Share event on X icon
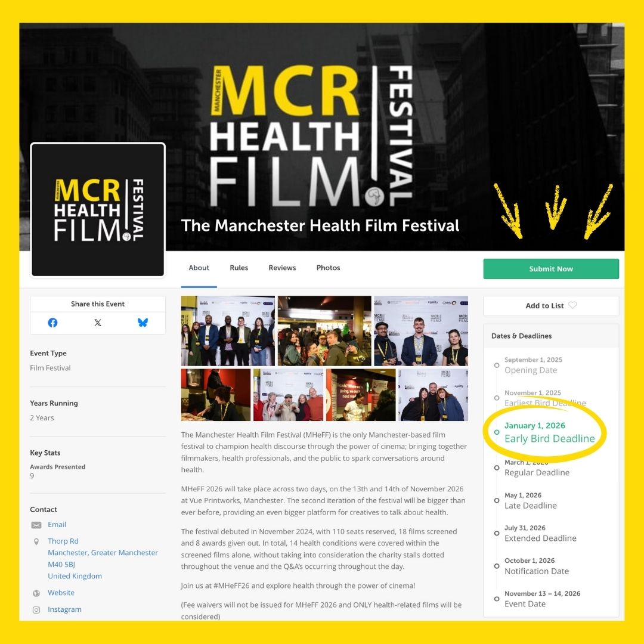 point(98,323)
